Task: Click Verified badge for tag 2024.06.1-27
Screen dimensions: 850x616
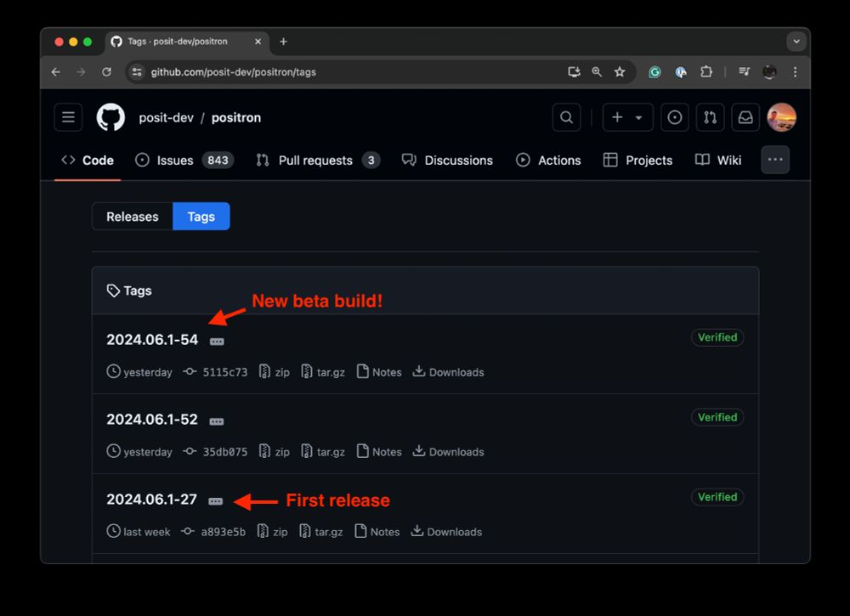Action: click(717, 497)
